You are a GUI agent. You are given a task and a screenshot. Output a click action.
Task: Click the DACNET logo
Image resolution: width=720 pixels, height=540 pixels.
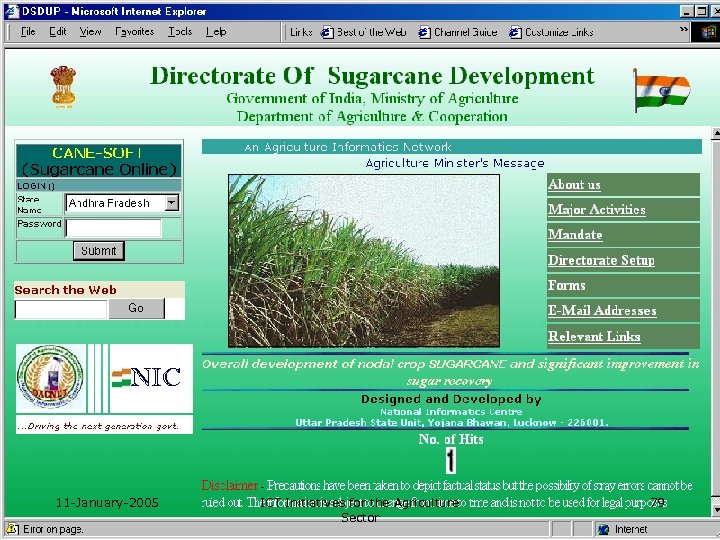pos(50,378)
